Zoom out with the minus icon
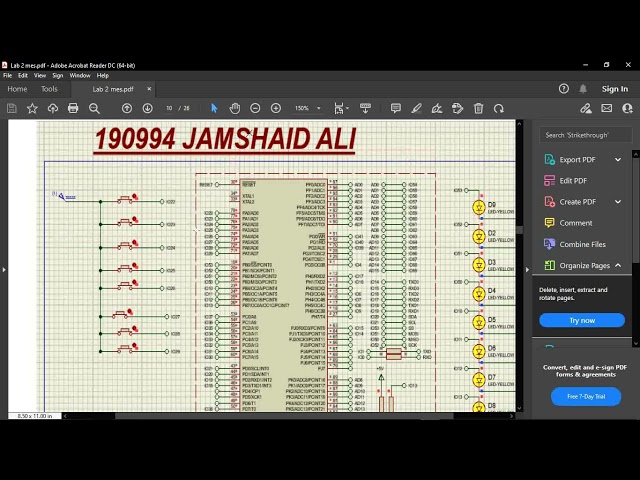The height and width of the screenshot is (480, 640). [255, 108]
